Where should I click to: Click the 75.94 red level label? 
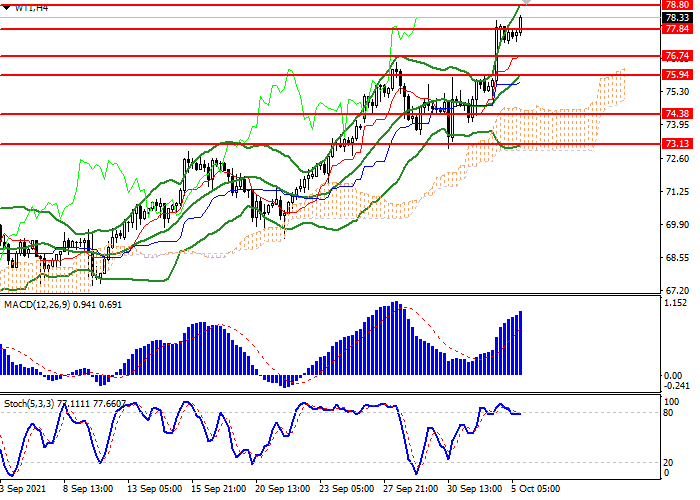pos(677,75)
